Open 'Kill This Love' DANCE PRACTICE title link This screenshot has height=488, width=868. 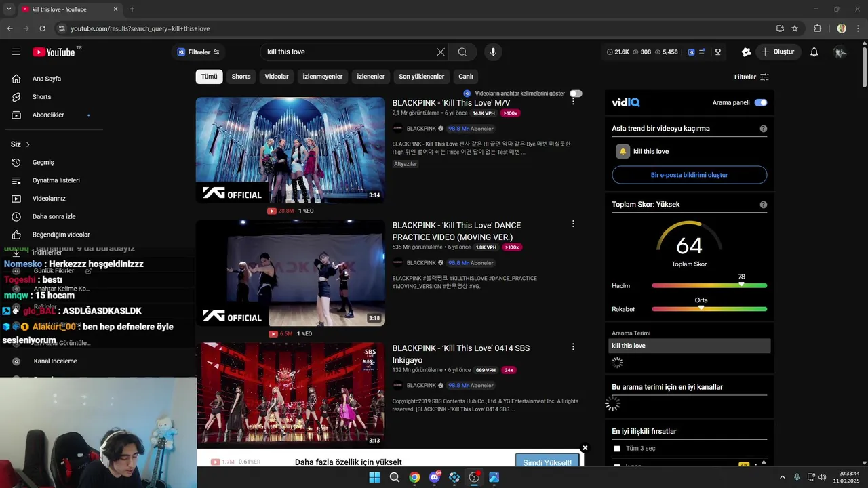click(x=457, y=231)
